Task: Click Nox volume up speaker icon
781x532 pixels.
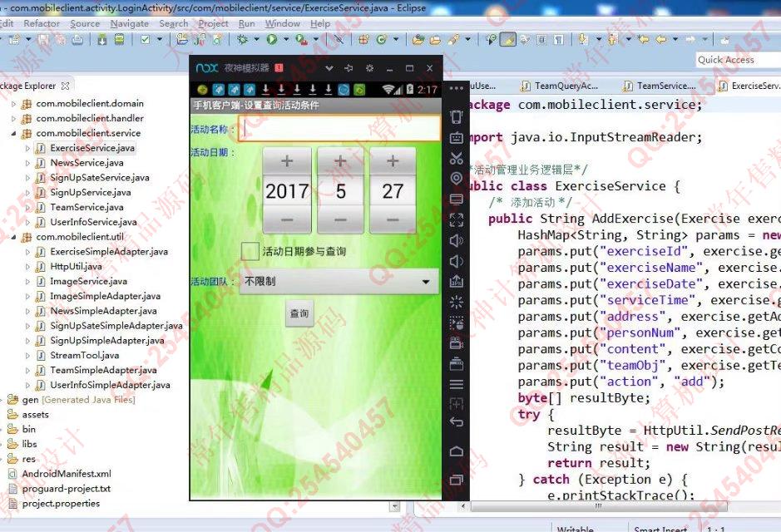Action: pyautogui.click(x=457, y=240)
